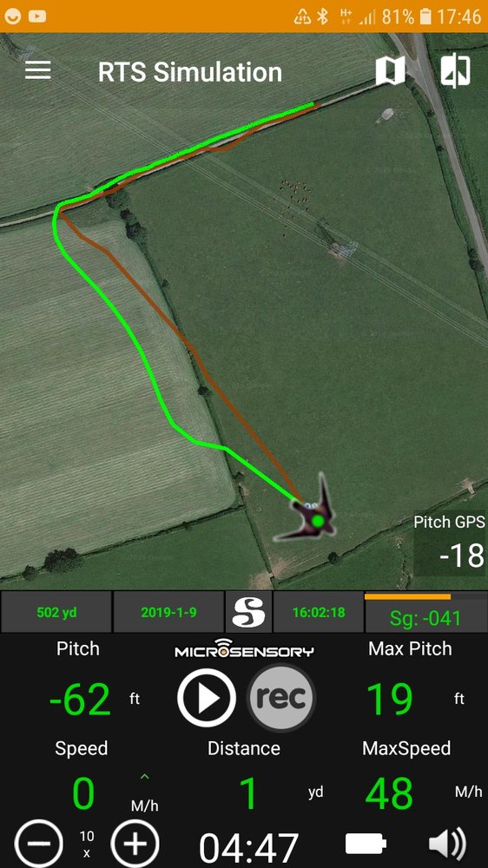488x868 pixels.
Task: Tap the battery status indicator
Action: pos(366,844)
